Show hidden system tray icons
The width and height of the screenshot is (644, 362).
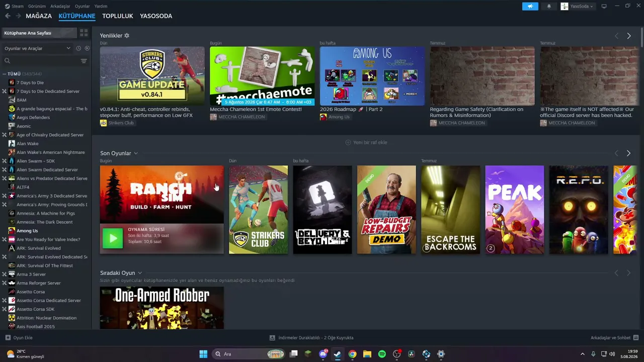click(583, 354)
